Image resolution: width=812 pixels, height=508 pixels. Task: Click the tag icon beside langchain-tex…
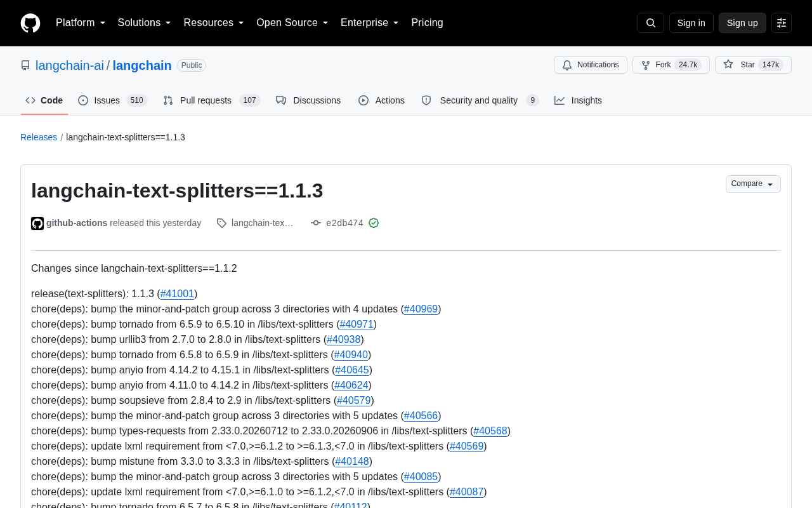click(x=221, y=223)
